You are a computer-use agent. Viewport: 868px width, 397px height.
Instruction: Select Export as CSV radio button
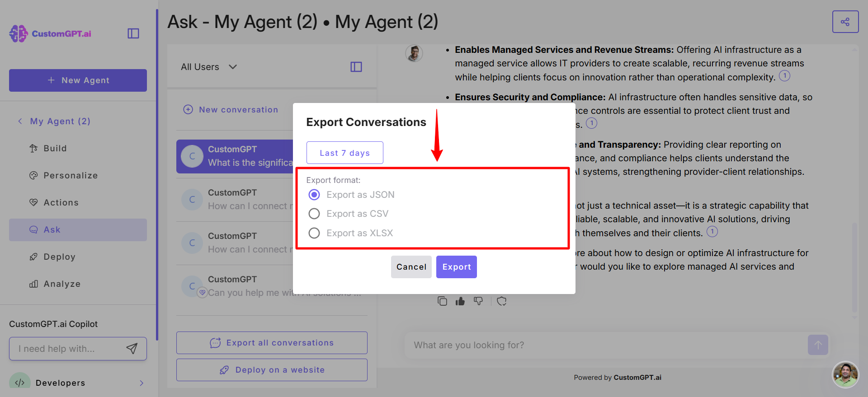(314, 214)
